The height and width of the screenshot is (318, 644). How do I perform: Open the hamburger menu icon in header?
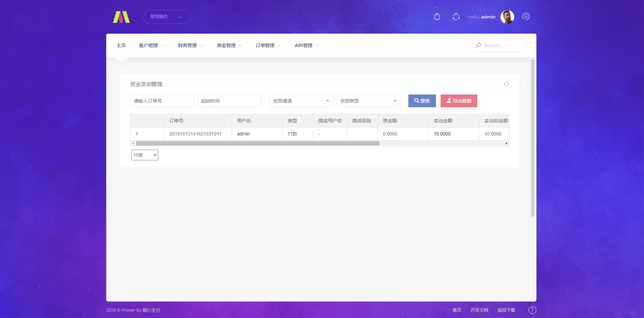[526, 17]
